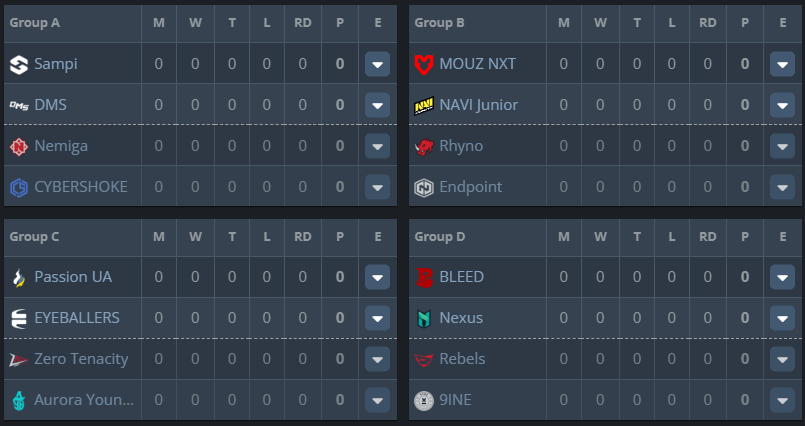Click the MOUZ NXT heart logo
The image size is (805, 426).
pyautogui.click(x=424, y=64)
